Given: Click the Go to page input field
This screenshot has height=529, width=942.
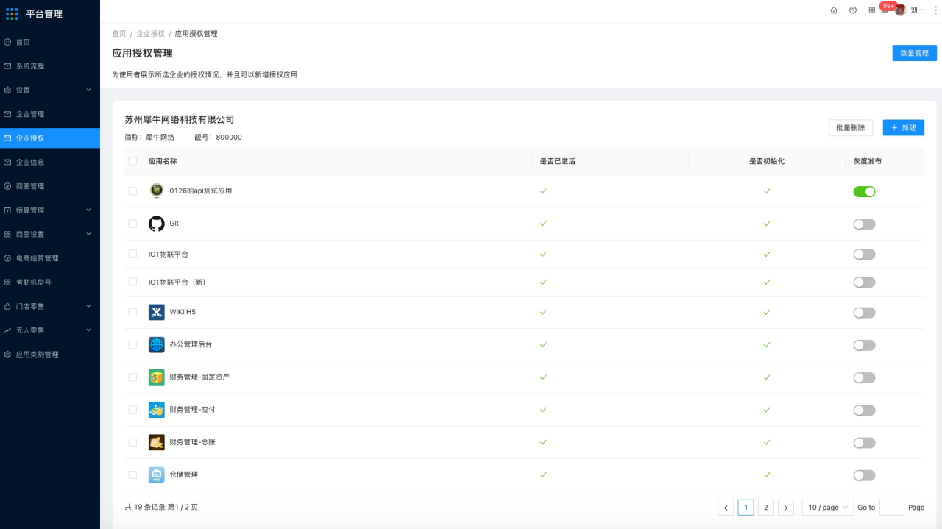Looking at the screenshot, I should (x=892, y=507).
